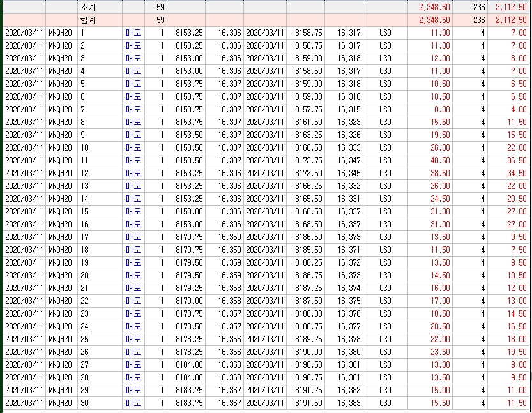Click profit 24.50 in row 14
This screenshot has width=532, height=413.
pyautogui.click(x=441, y=199)
